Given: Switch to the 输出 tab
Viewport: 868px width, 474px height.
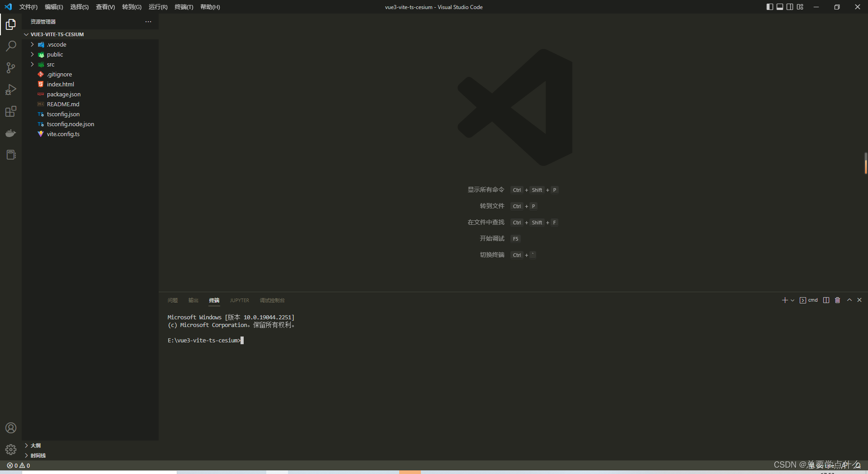Looking at the screenshot, I should (x=193, y=300).
